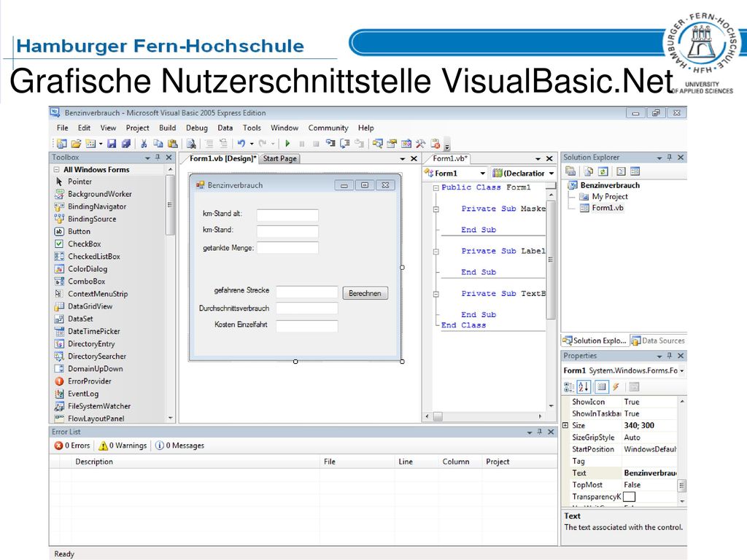The width and height of the screenshot is (747, 560).
Task: Open the object selector dropdown in Properties panel
Action: (682, 370)
